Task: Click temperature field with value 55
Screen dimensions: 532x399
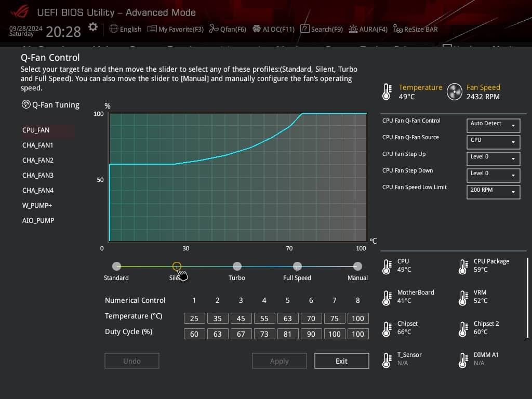Action: [264, 318]
